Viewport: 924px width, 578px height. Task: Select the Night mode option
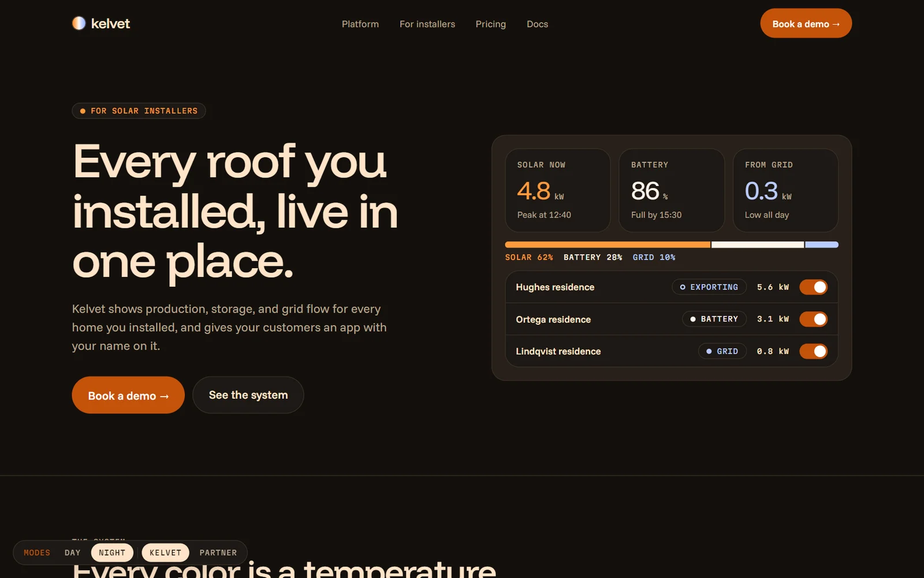tap(112, 553)
